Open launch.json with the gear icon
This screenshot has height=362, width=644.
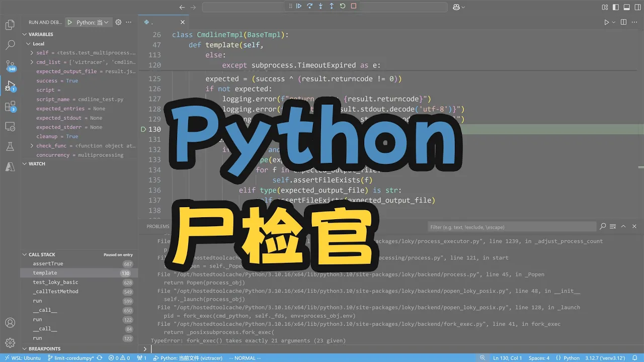[119, 22]
